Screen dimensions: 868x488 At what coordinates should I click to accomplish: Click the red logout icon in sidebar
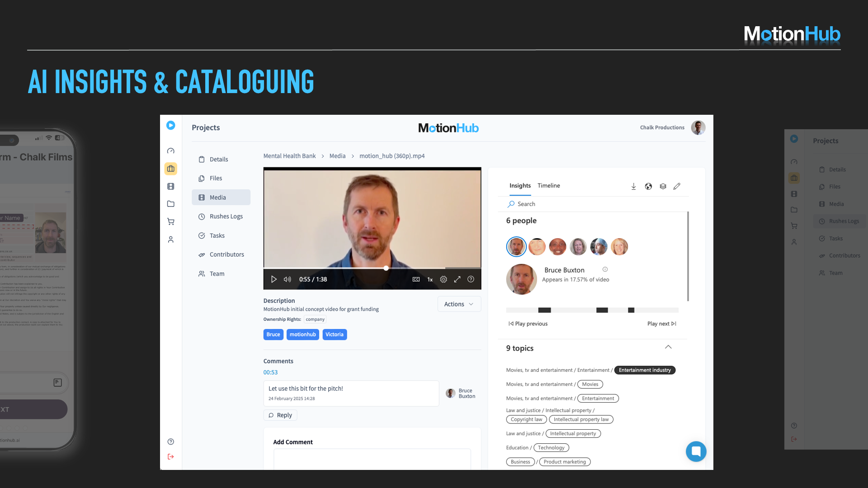(x=170, y=456)
